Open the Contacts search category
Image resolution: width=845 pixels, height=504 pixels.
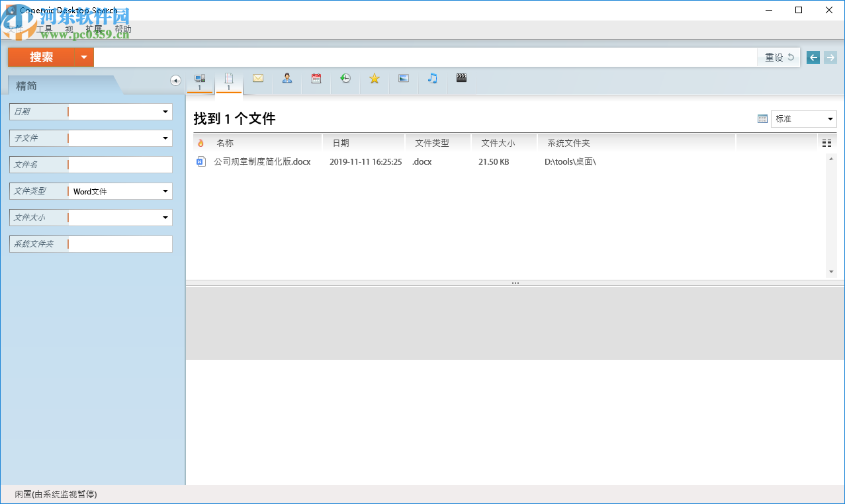[x=287, y=78]
